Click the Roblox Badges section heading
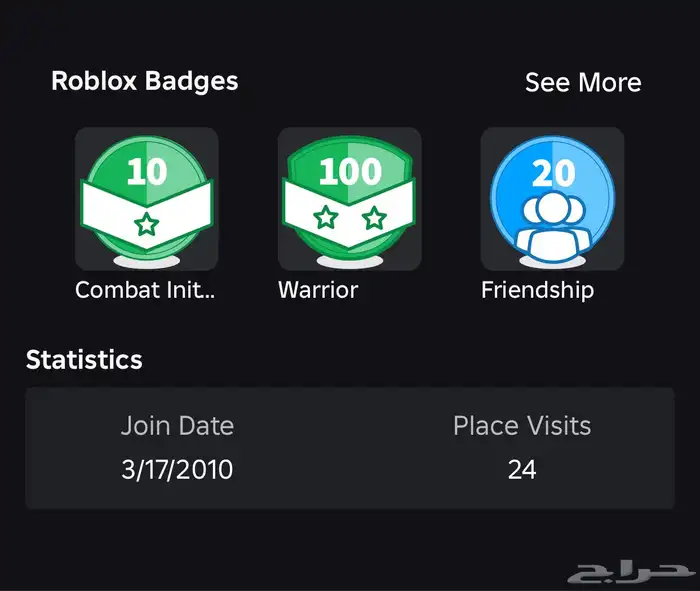The width and height of the screenshot is (700, 591). pos(145,81)
